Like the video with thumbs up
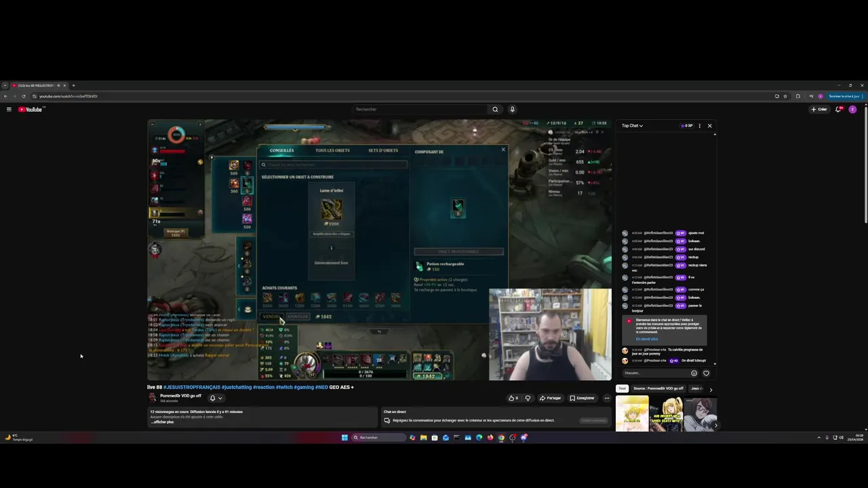This screenshot has width=868, height=488. pyautogui.click(x=513, y=398)
